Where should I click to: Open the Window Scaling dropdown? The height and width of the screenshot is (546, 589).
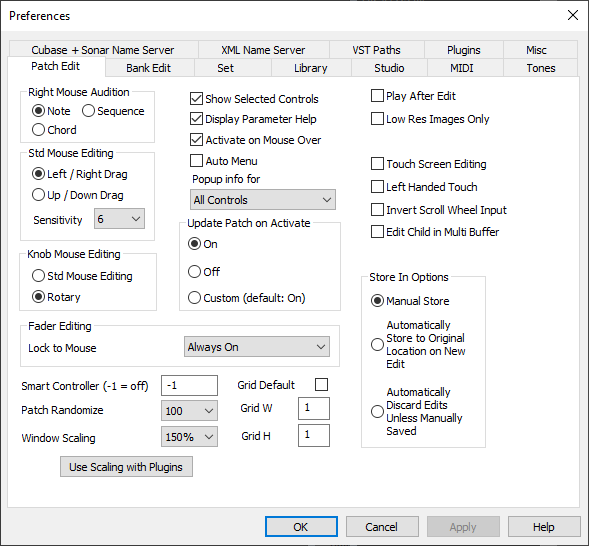(x=189, y=437)
